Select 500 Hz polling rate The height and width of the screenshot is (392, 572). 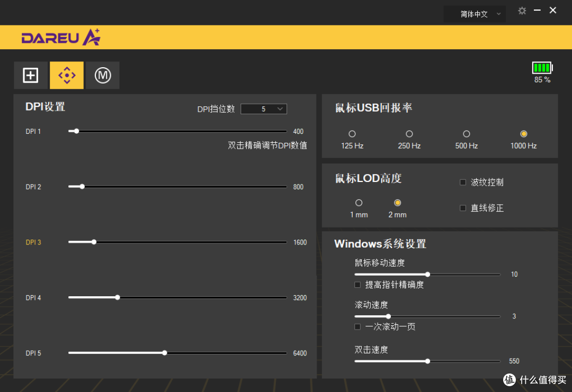[466, 134]
